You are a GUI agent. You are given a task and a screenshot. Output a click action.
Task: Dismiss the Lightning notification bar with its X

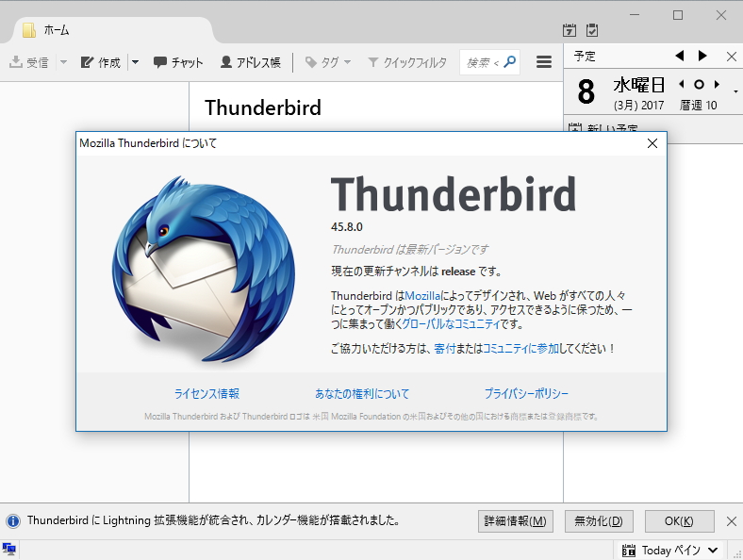[x=731, y=521]
